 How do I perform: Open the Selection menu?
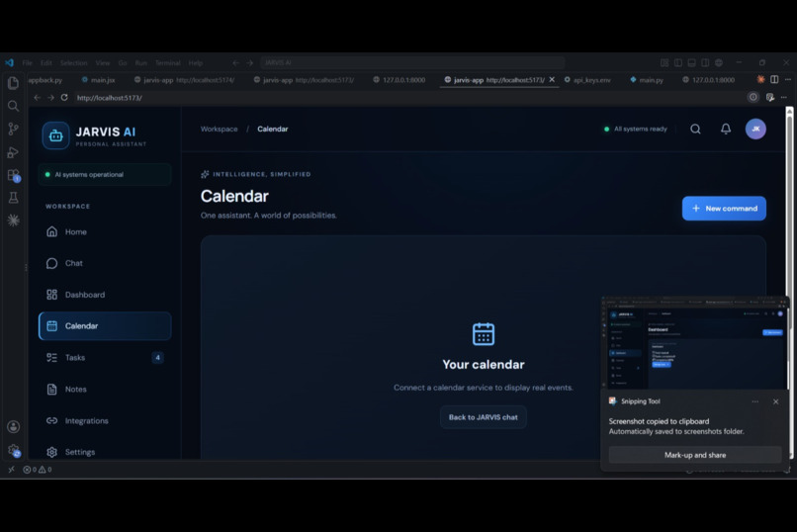point(74,63)
